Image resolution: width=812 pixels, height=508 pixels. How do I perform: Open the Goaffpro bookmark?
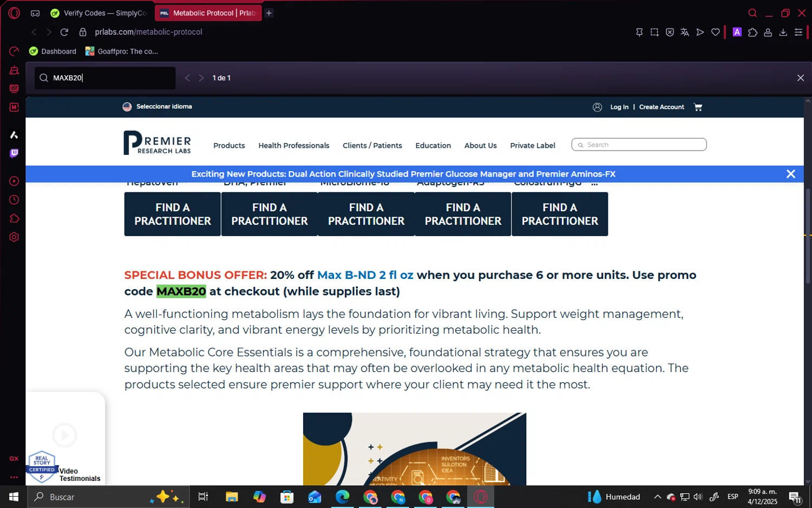click(122, 51)
